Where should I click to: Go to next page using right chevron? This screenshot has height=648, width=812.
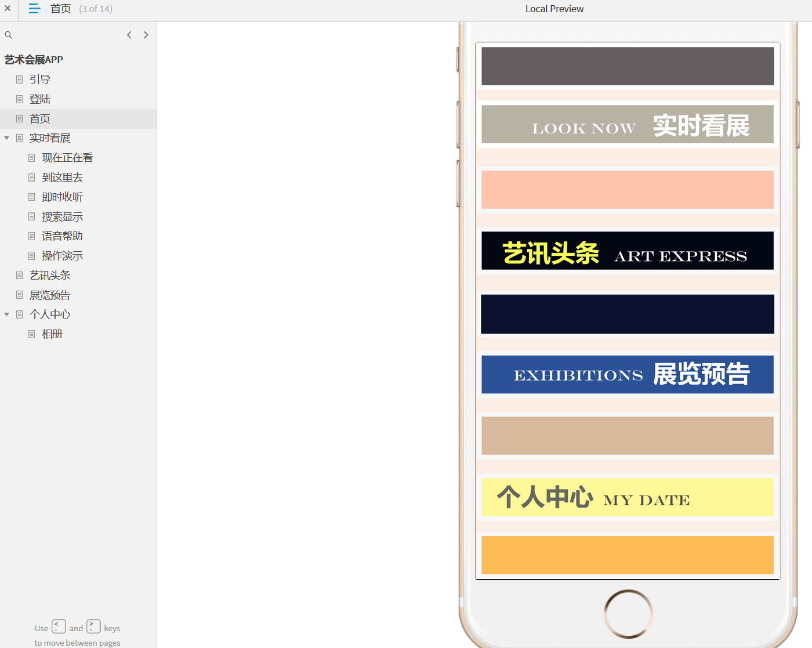pyautogui.click(x=146, y=35)
